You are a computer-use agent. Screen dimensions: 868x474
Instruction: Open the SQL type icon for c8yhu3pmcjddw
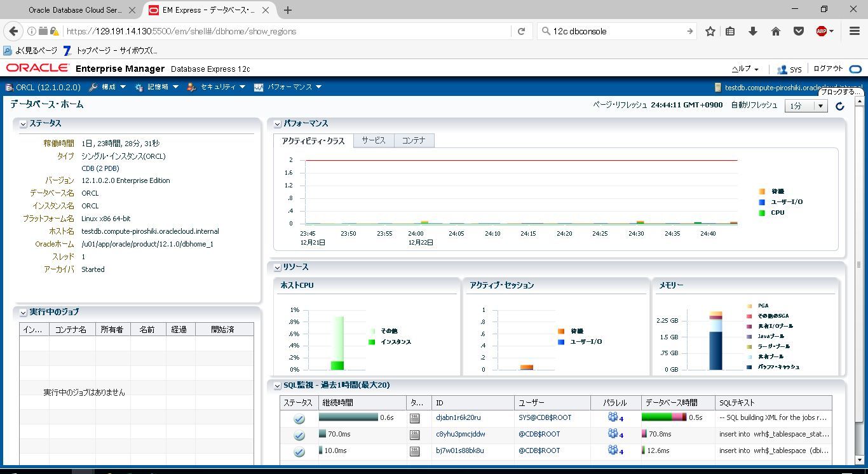[x=415, y=435]
